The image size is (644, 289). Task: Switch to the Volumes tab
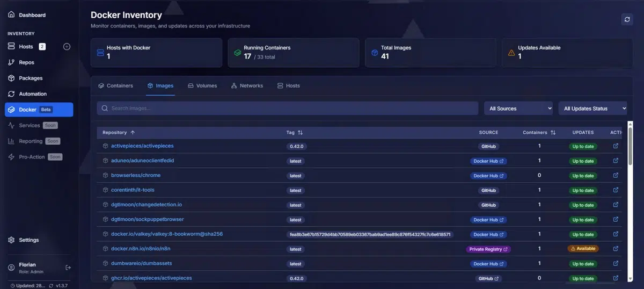point(202,86)
